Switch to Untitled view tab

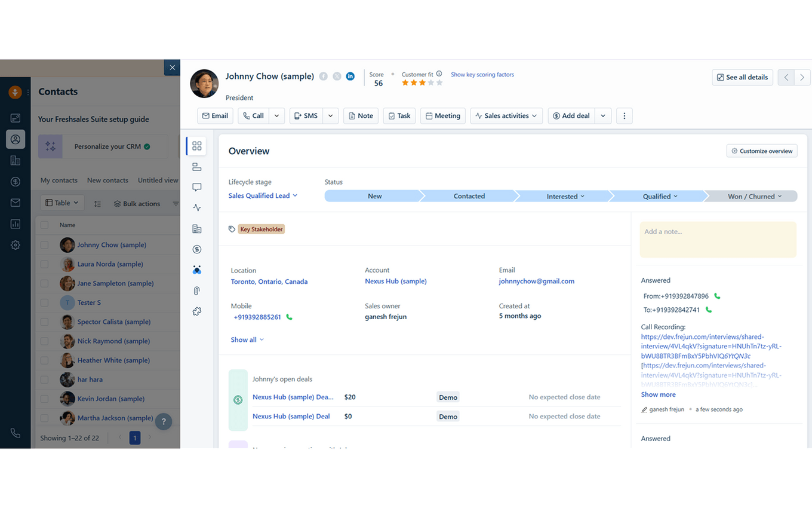[x=158, y=180]
